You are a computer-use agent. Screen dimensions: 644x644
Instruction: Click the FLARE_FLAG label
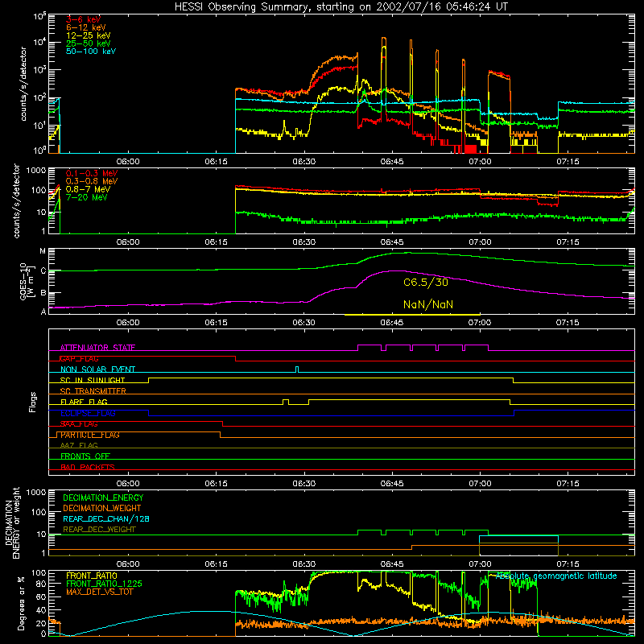(x=84, y=402)
